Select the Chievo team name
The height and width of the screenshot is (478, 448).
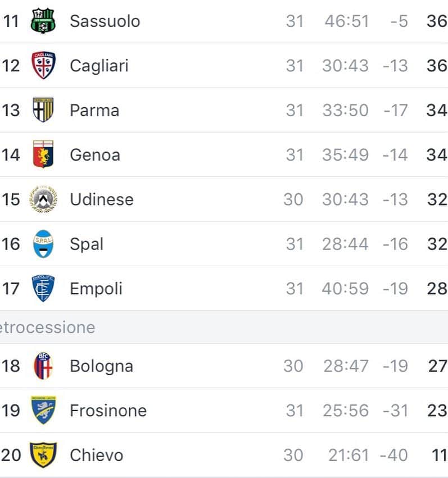click(96, 455)
